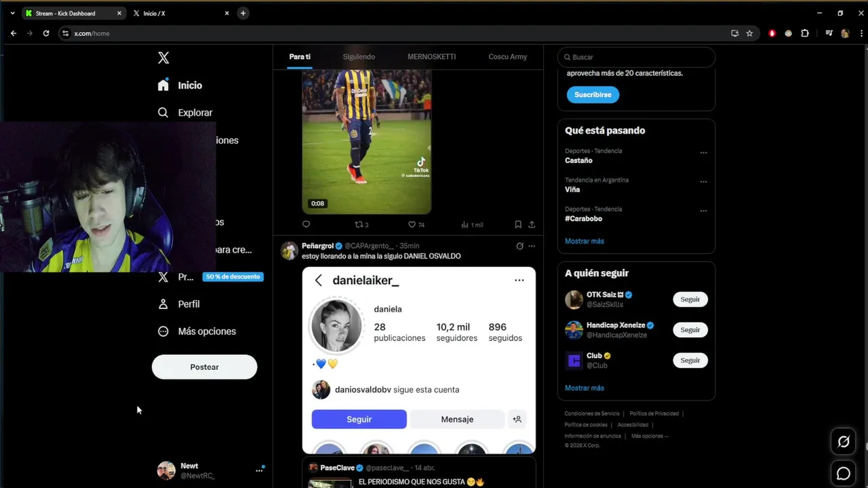Switch to Coscu Army tab
The image size is (868, 488).
coord(507,57)
